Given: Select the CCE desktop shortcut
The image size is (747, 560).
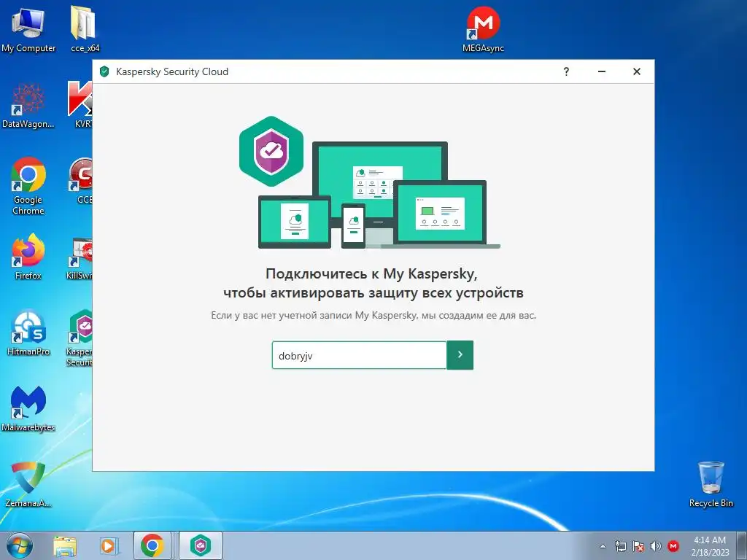Looking at the screenshot, I should pyautogui.click(x=80, y=181).
